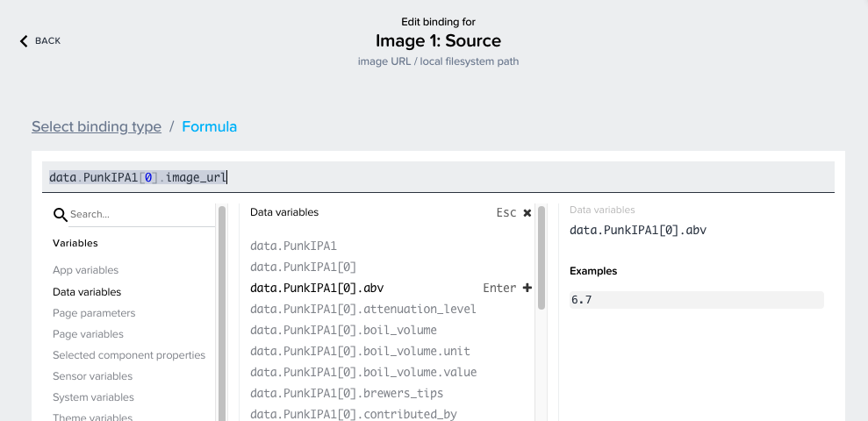The image size is (868, 421).
Task: Go back to Select binding type
Action: click(97, 126)
